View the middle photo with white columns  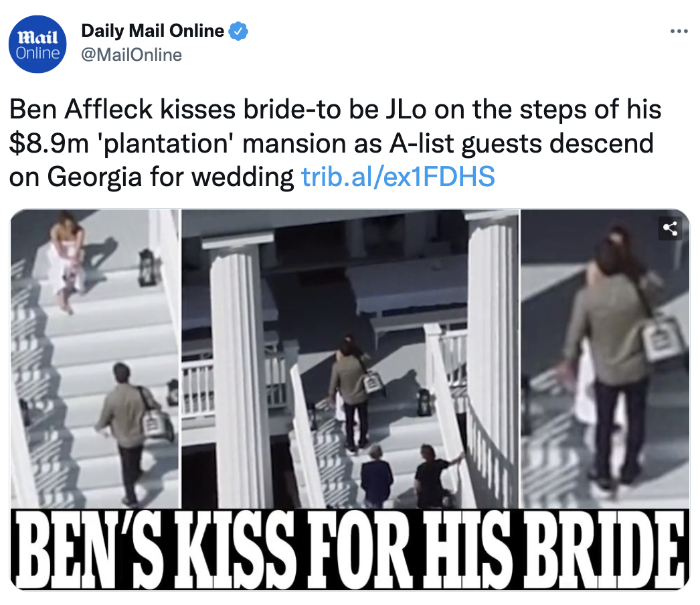(350, 359)
